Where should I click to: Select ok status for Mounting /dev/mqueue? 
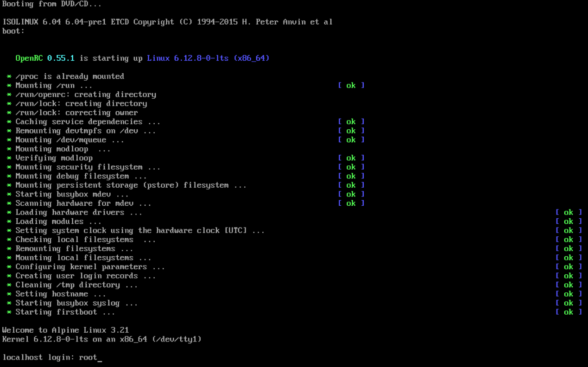pyautogui.click(x=351, y=140)
